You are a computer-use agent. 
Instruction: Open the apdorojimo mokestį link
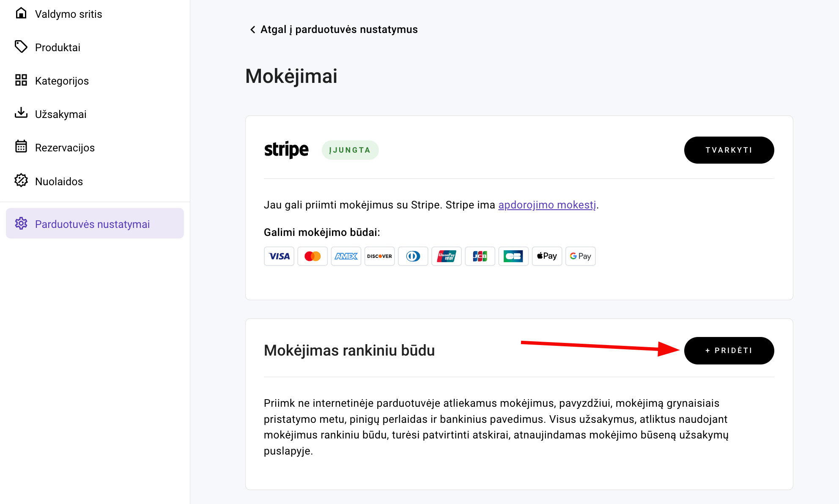point(547,205)
